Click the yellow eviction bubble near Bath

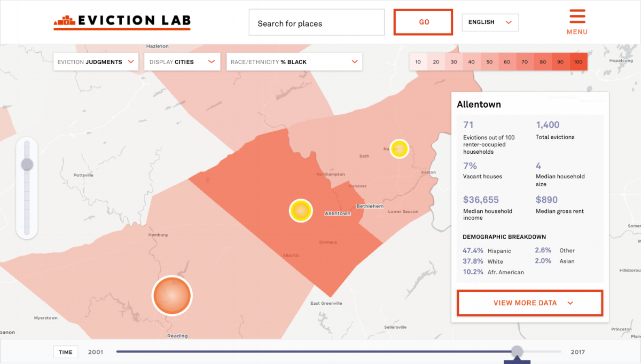399,148
